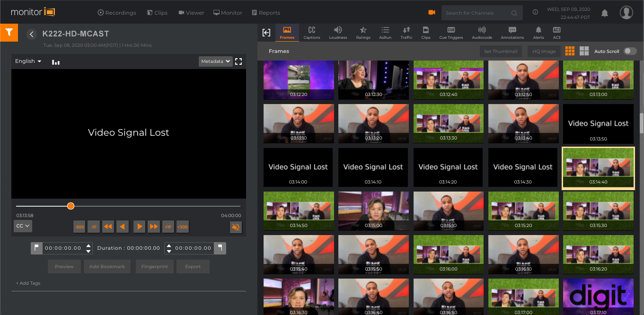Open the notifications bell icon

604,13
